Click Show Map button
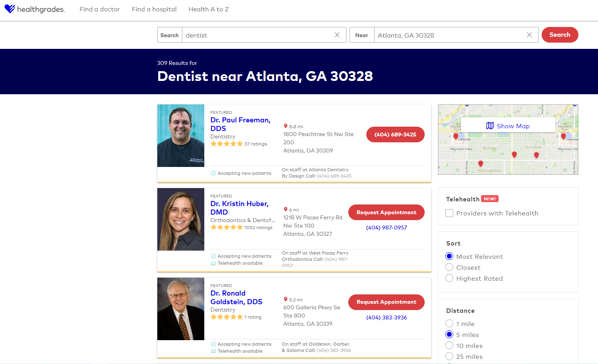598x364 pixels. coord(508,126)
